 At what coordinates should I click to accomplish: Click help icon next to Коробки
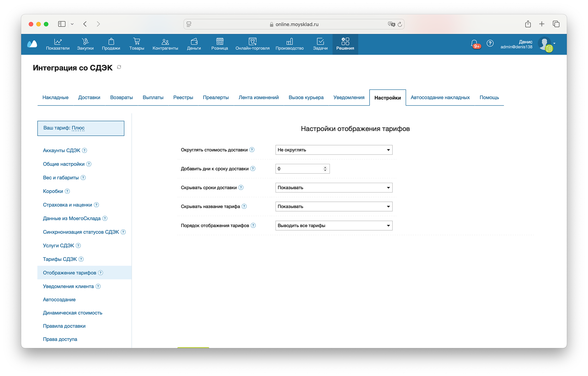[67, 191]
